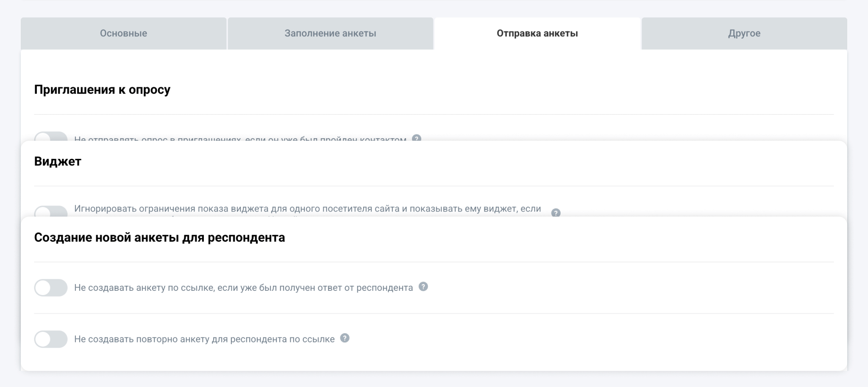Click "Создание новой анкеты для респондента" heading
The width and height of the screenshot is (868, 387).
pos(159,238)
